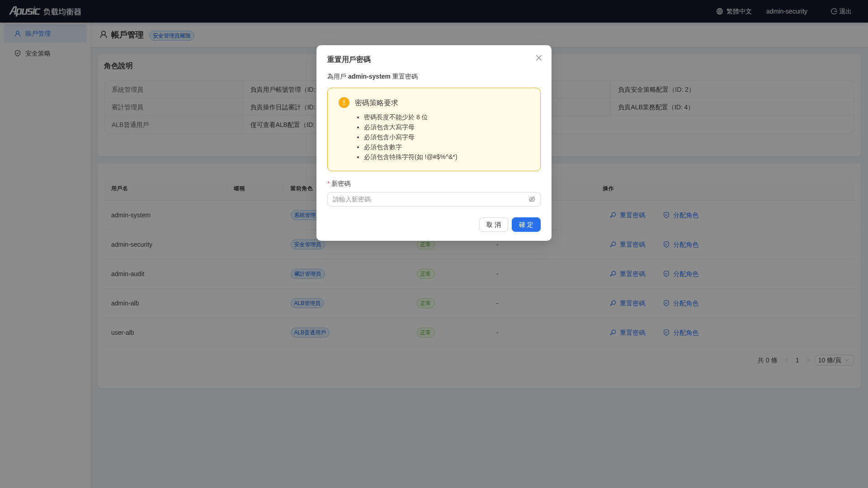Click key icon in admin-alb row

pos(613,303)
